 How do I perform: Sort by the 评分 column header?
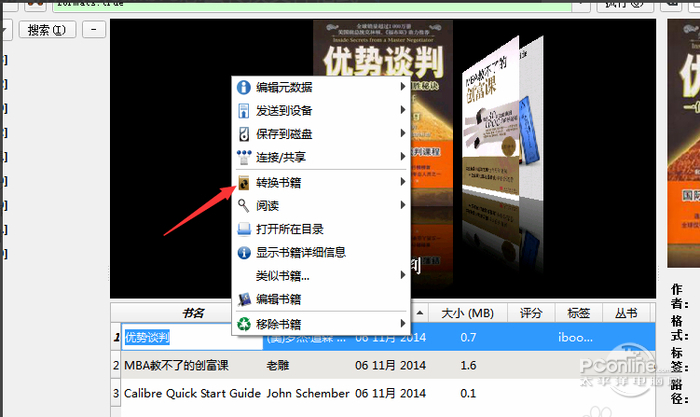point(531,313)
